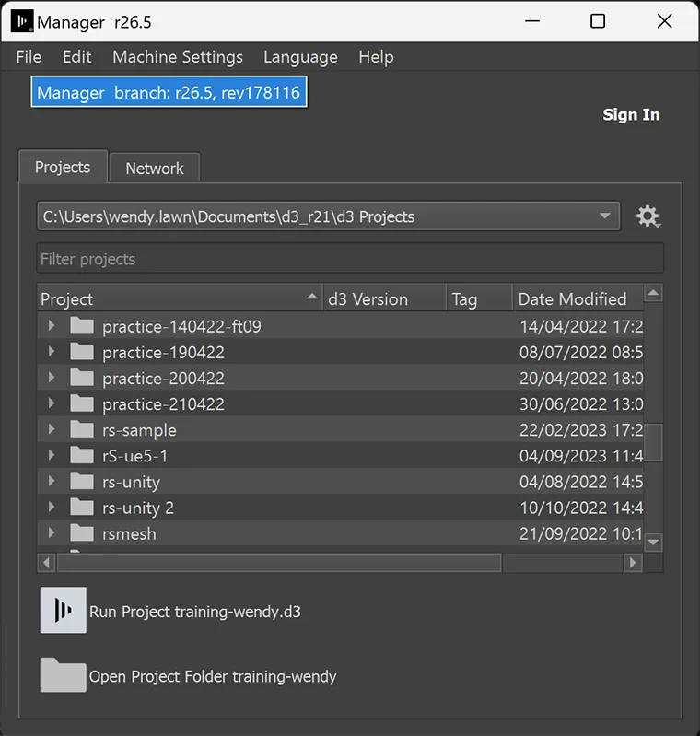Expand the practice-140422-ft09 project row

click(x=52, y=326)
